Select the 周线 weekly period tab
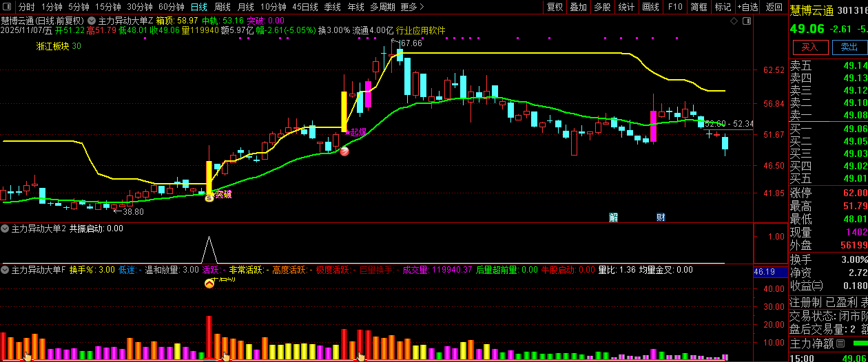The height and width of the screenshot is (362, 868). point(223,7)
